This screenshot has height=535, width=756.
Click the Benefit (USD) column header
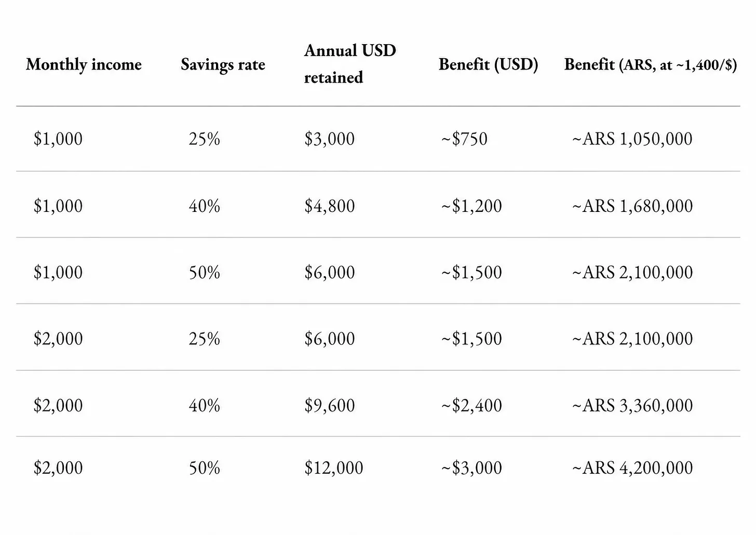pos(488,64)
